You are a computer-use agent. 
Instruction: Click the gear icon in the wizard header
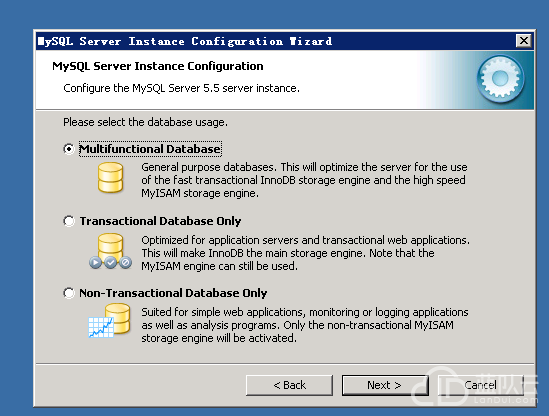pyautogui.click(x=500, y=79)
